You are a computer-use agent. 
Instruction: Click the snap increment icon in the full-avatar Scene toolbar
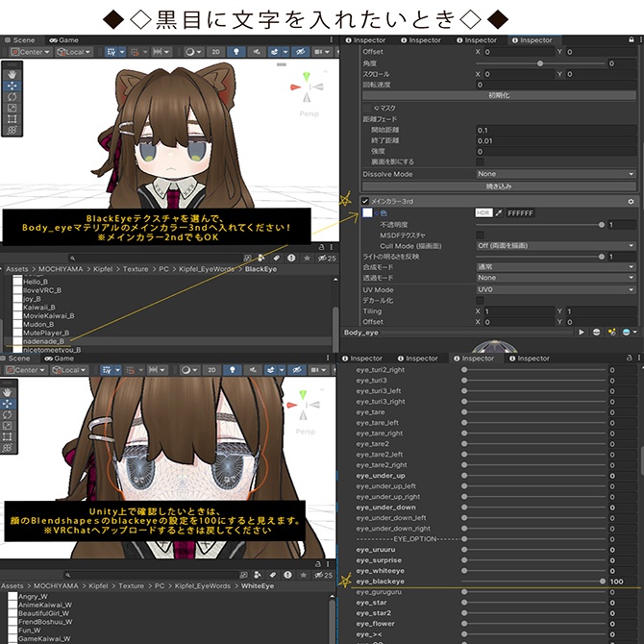click(157, 52)
